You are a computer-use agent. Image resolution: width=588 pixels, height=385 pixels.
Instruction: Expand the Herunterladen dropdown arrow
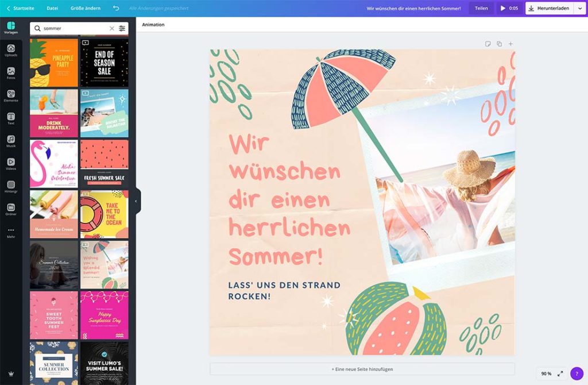pos(580,8)
